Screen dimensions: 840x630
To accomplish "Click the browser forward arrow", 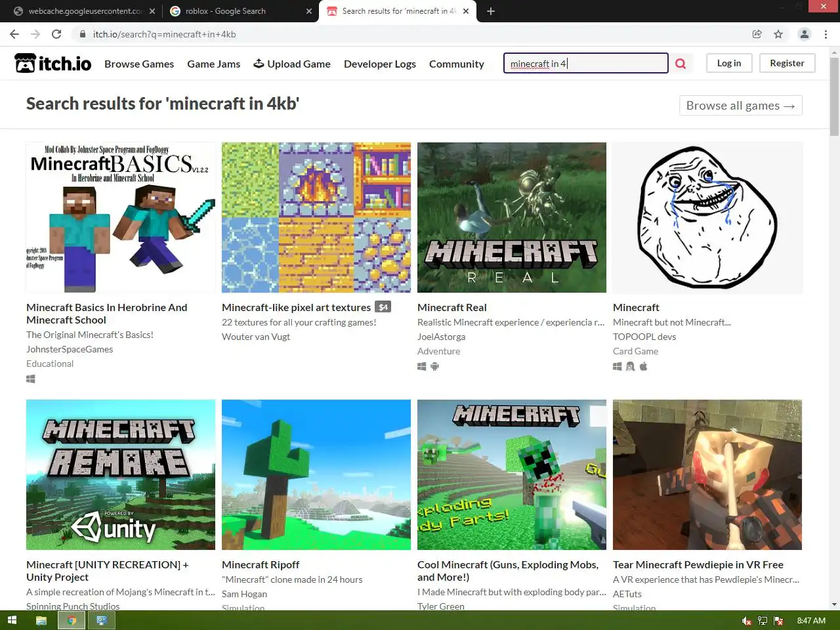I will tap(35, 34).
